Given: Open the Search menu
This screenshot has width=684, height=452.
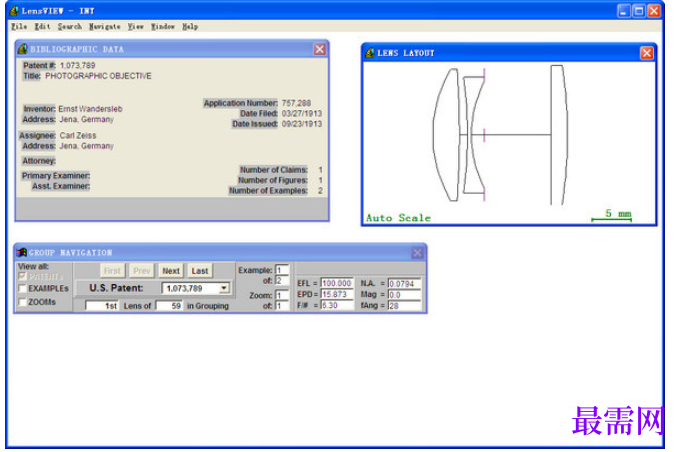Looking at the screenshot, I should tap(70, 27).
